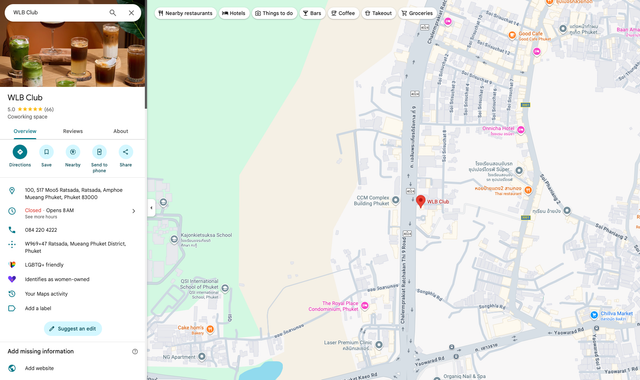
Task: Switch to the About tab
Action: click(x=120, y=131)
